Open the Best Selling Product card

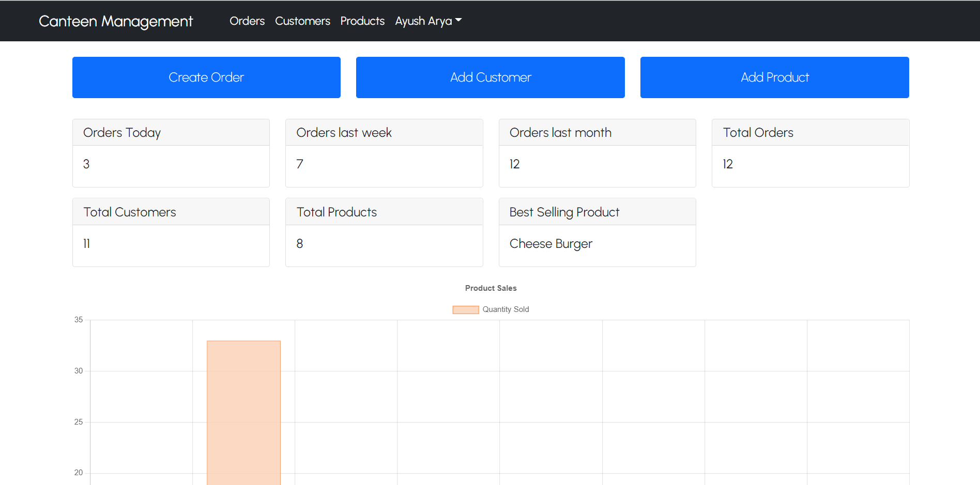click(x=597, y=232)
